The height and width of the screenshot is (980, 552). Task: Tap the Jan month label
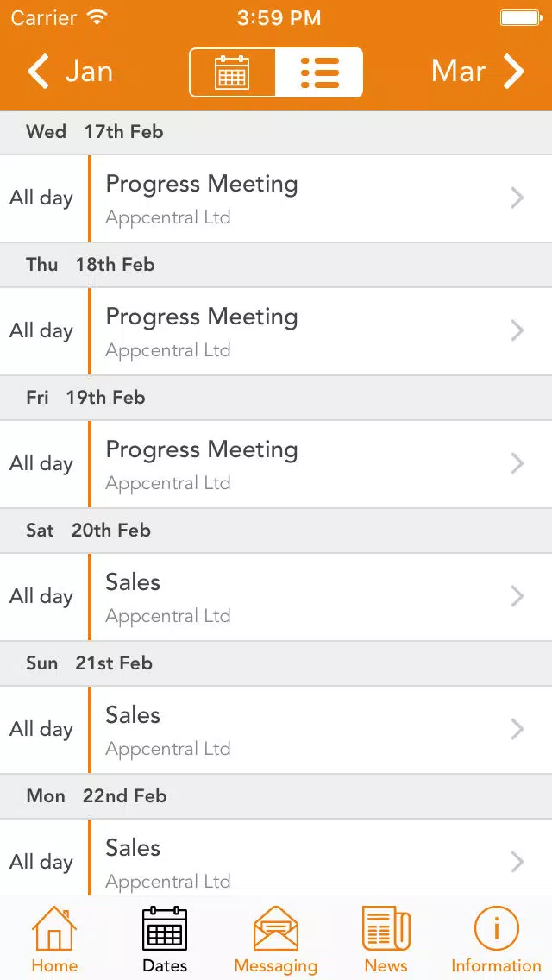pos(90,72)
